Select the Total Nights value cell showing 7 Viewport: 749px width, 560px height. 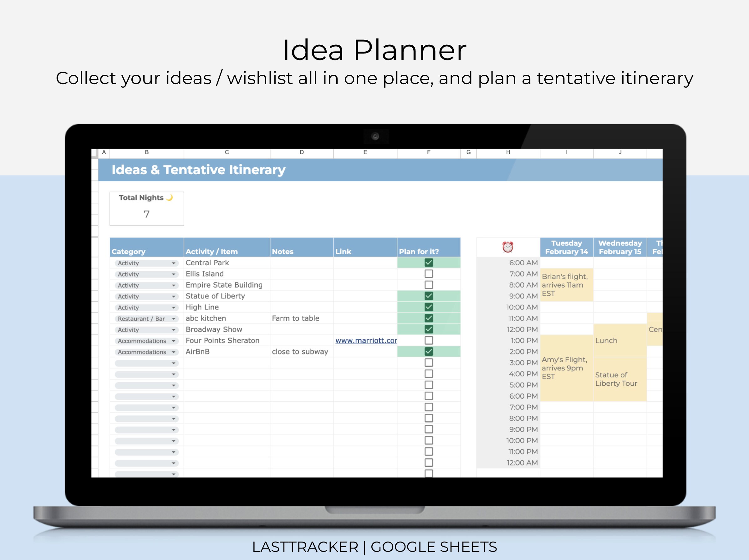147,214
